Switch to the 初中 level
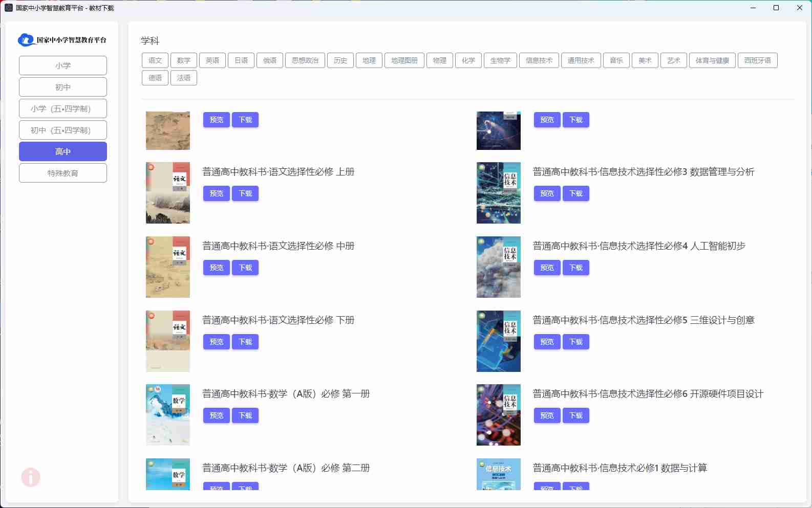The width and height of the screenshot is (812, 508). click(63, 87)
